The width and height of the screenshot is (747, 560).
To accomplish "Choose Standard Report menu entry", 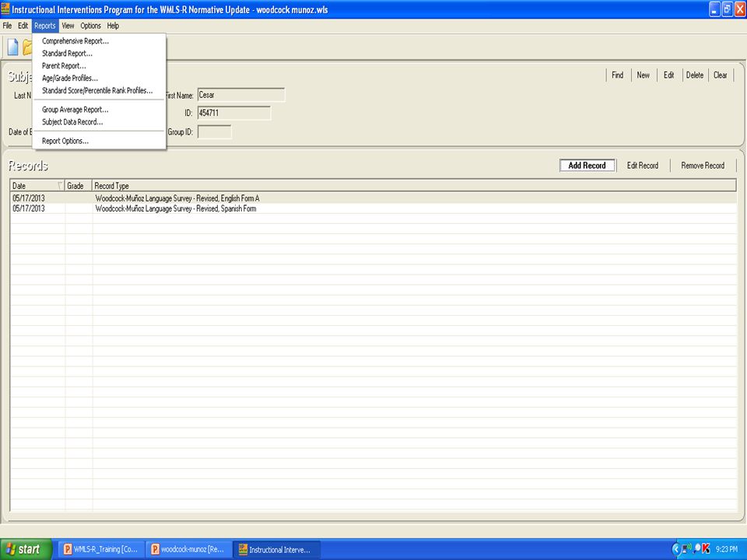I will point(99,54).
